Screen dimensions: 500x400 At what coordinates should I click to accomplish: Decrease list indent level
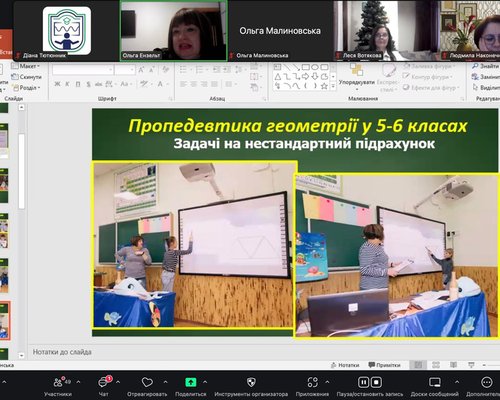pyautogui.click(x=217, y=70)
